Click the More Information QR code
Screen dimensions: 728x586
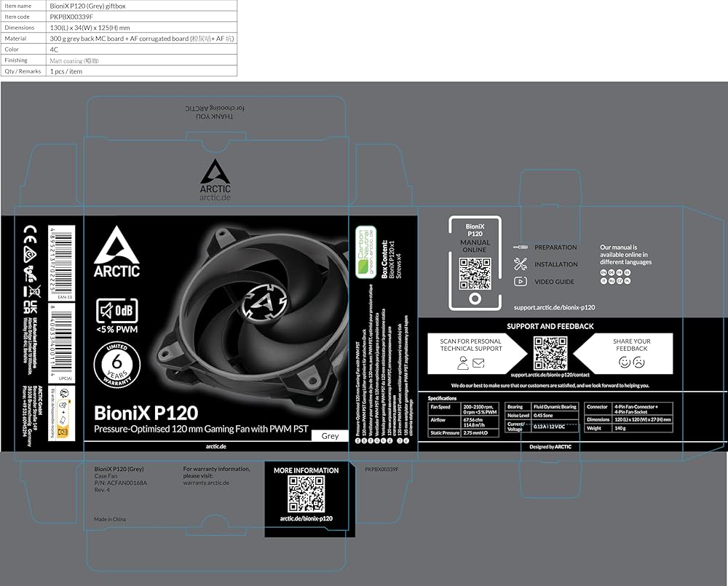(306, 494)
